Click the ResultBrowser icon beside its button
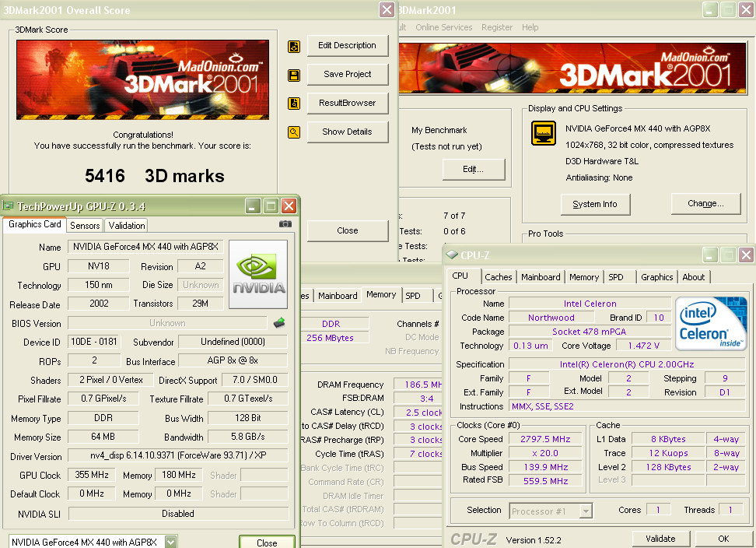 point(294,104)
